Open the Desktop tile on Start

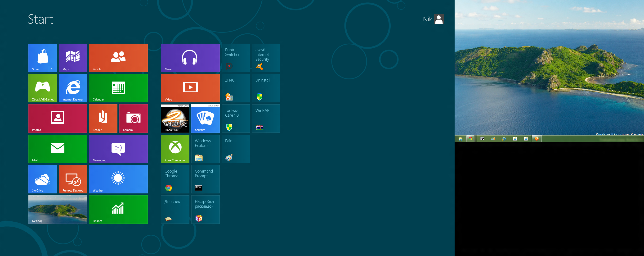click(58, 210)
